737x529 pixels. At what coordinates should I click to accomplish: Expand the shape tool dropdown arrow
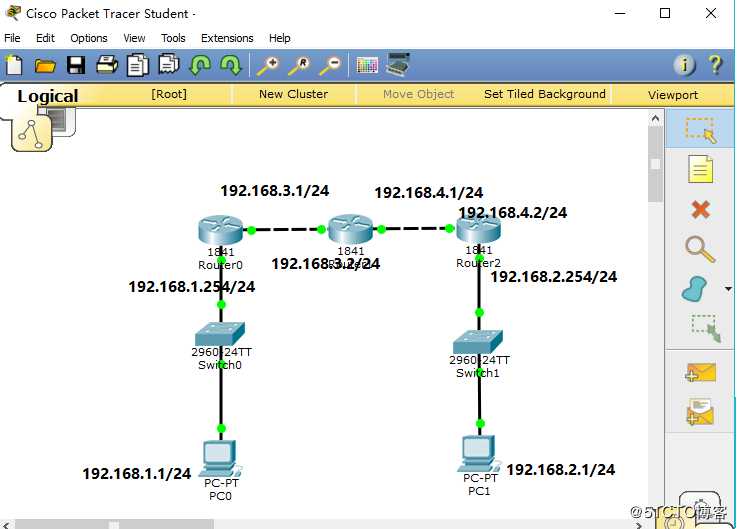click(x=728, y=289)
